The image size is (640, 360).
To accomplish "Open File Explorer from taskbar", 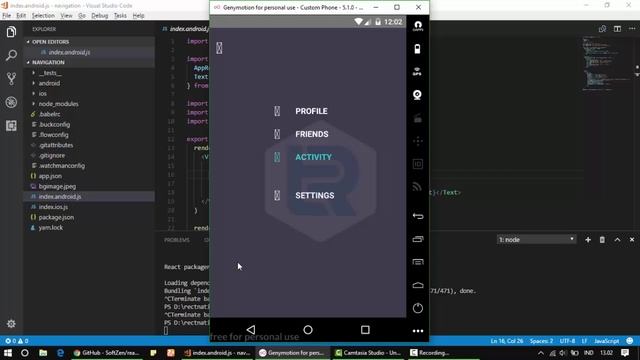I will 43,353.
